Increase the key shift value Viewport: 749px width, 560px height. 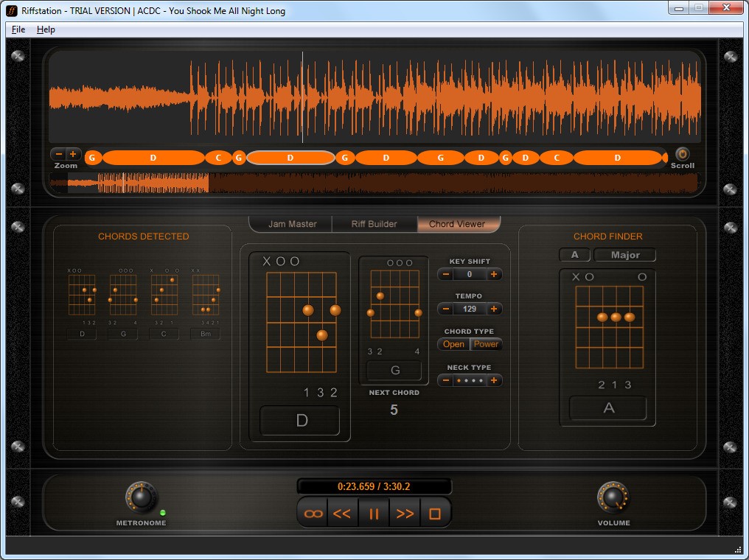(x=494, y=274)
